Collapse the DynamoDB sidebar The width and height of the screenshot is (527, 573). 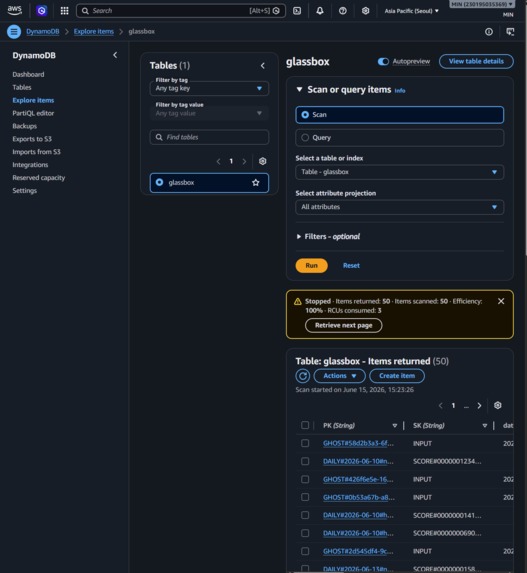(x=115, y=55)
